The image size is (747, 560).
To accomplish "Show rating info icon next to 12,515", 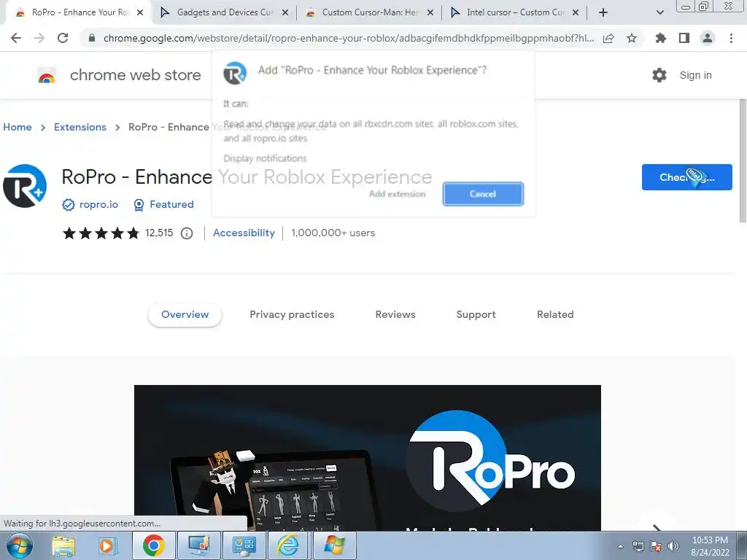I will pos(187,233).
